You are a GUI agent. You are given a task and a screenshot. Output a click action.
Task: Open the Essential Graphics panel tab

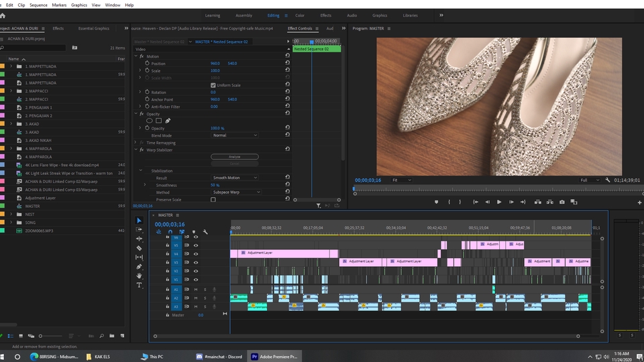(x=94, y=28)
